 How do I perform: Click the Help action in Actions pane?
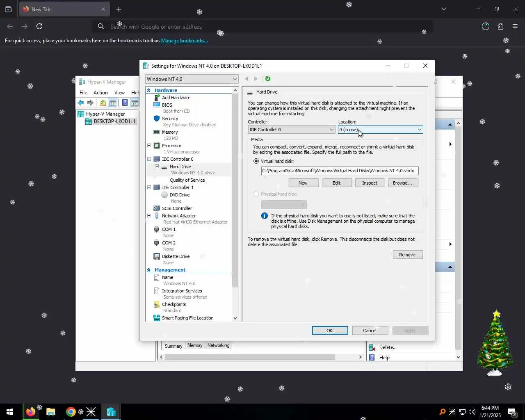[x=384, y=358]
